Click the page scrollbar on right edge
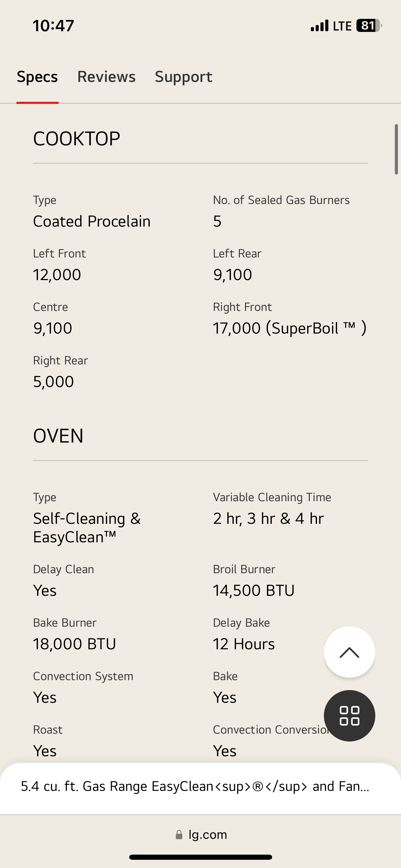This screenshot has width=401, height=868. tap(396, 149)
